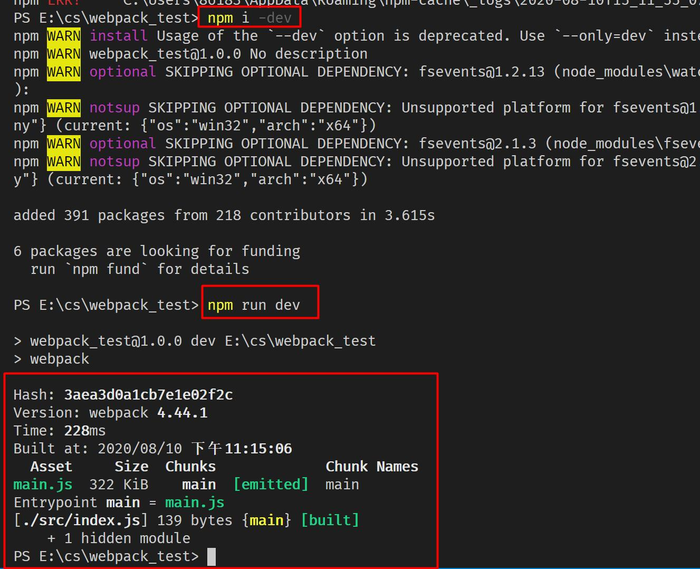Click the 'Chunk Names' column header
700x569 pixels.
tap(372, 467)
